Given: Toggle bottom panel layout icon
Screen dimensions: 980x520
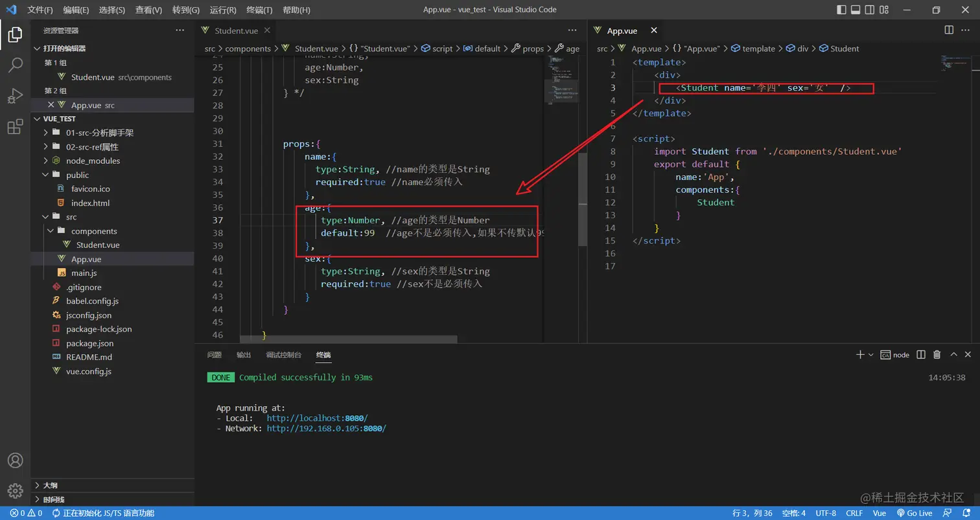Looking at the screenshot, I should click(x=856, y=10).
